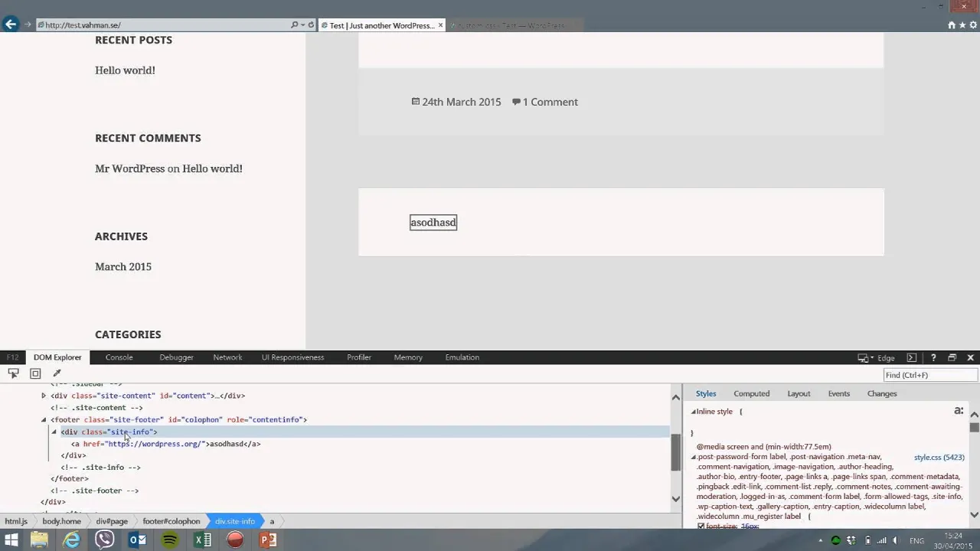Open Internet Explorer in the taskbar

[71, 540]
